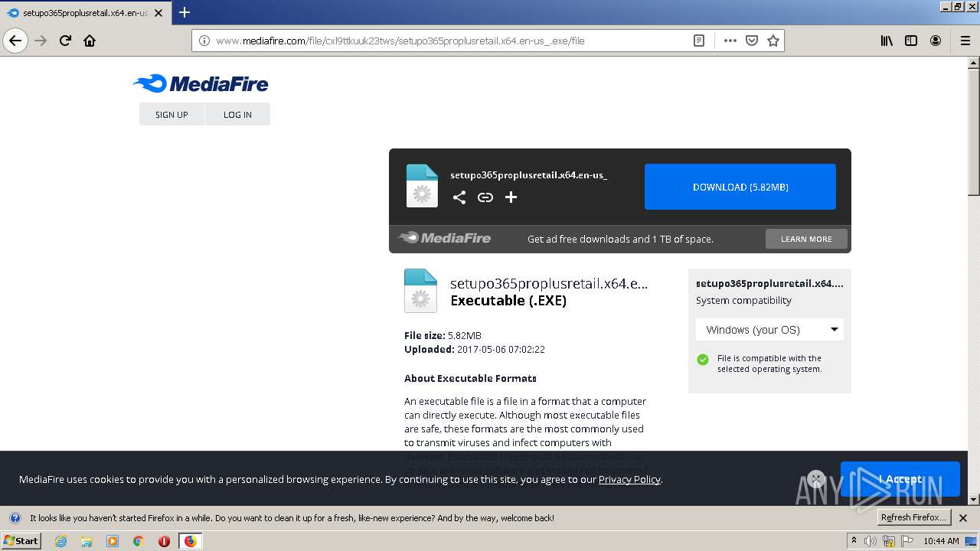This screenshot has width=980, height=551.
Task: Click the Refresh Firefox button
Action: coord(914,517)
